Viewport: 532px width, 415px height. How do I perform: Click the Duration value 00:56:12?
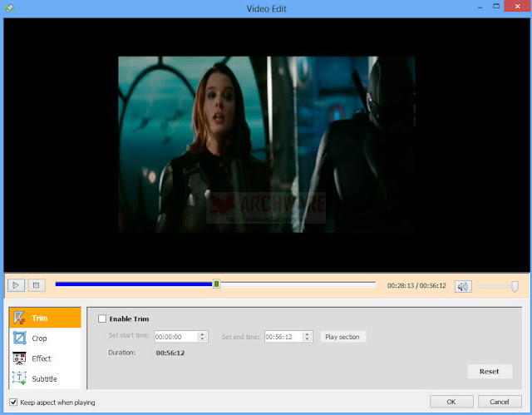click(x=170, y=353)
